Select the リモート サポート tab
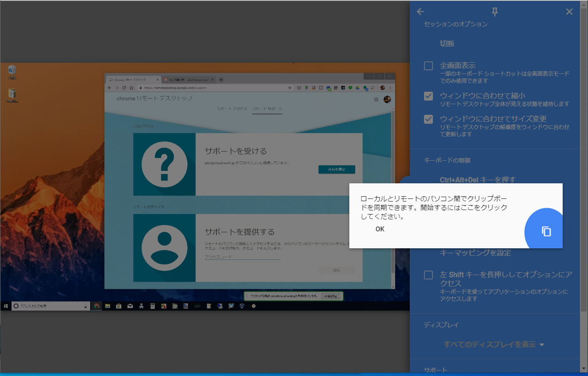Image resolution: width=588 pixels, height=376 pixels. [267, 109]
